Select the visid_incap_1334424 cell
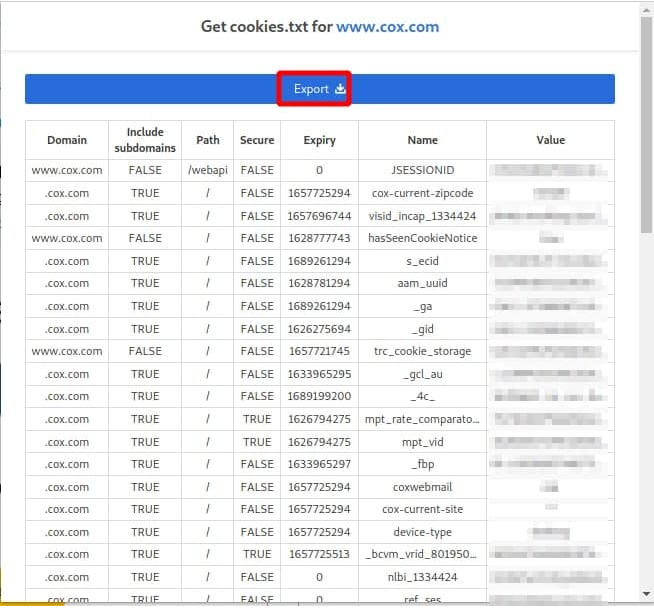The image size is (654, 608). click(423, 216)
